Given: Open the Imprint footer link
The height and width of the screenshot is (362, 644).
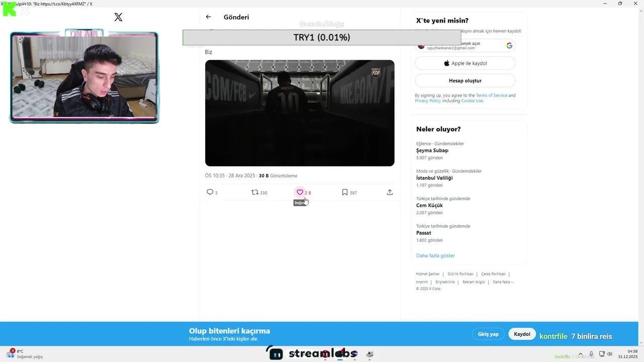Looking at the screenshot, I should (x=422, y=282).
